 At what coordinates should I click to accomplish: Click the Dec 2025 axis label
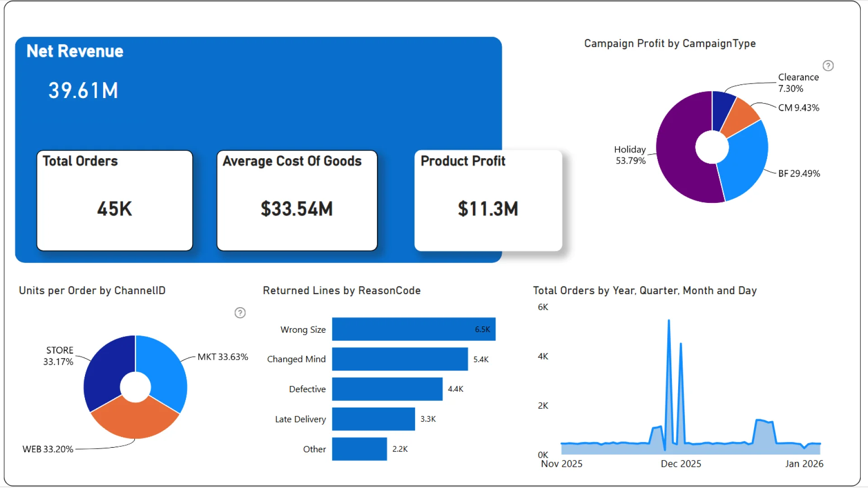(x=681, y=464)
